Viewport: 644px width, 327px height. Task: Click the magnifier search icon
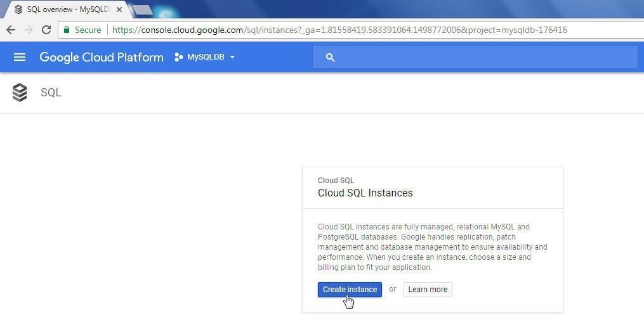tap(330, 58)
